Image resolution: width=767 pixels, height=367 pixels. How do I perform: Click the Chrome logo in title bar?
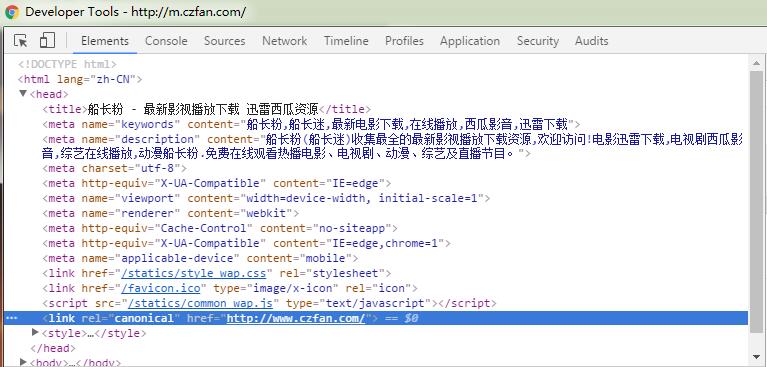click(11, 12)
